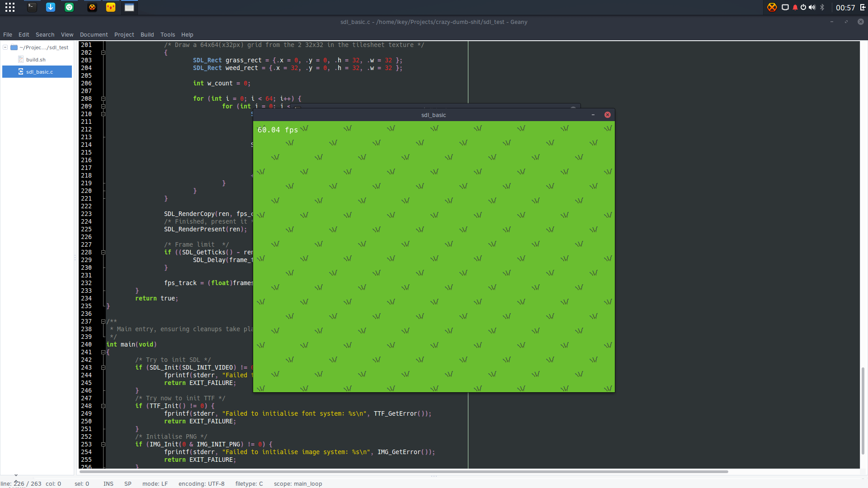Click the 'int w_count = 0;' code line
The height and width of the screenshot is (488, 868).
point(222,83)
